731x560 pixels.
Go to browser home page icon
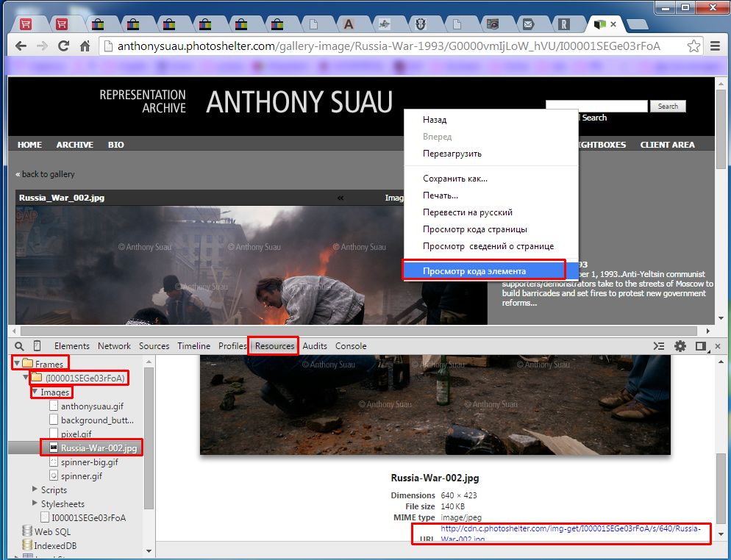click(85, 46)
